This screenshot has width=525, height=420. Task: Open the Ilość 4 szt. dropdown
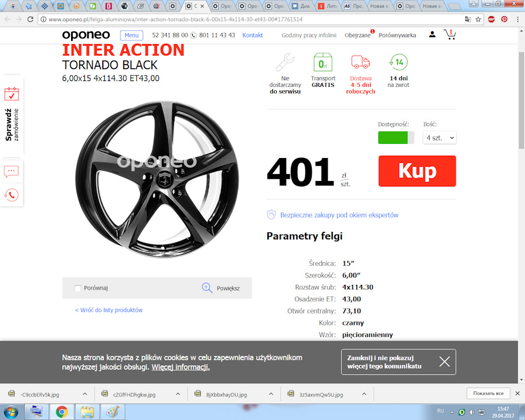click(440, 138)
